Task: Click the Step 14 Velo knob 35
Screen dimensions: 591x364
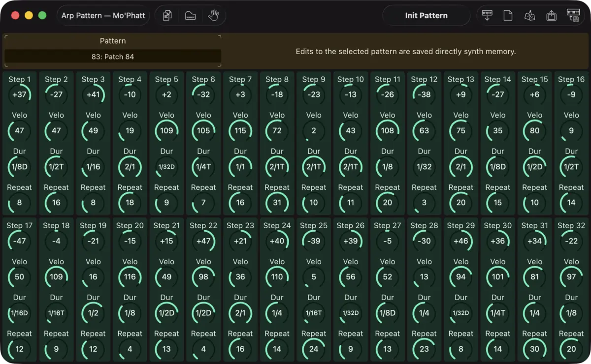Action: click(x=498, y=131)
